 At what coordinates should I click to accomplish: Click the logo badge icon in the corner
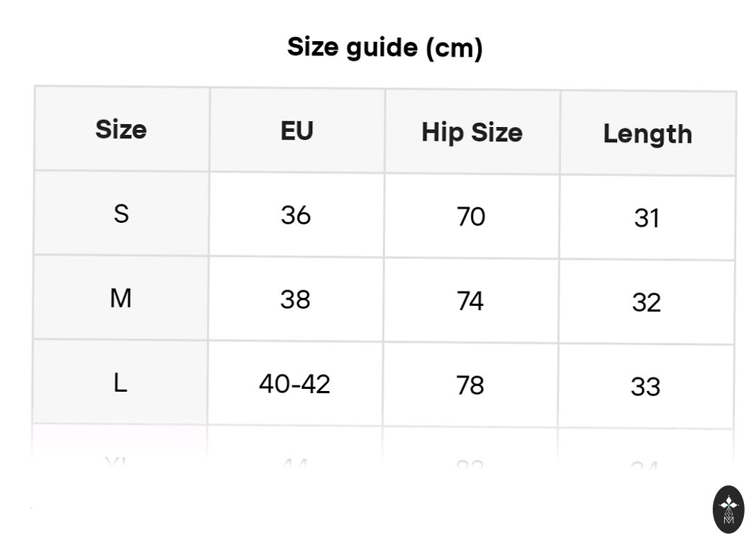click(728, 509)
